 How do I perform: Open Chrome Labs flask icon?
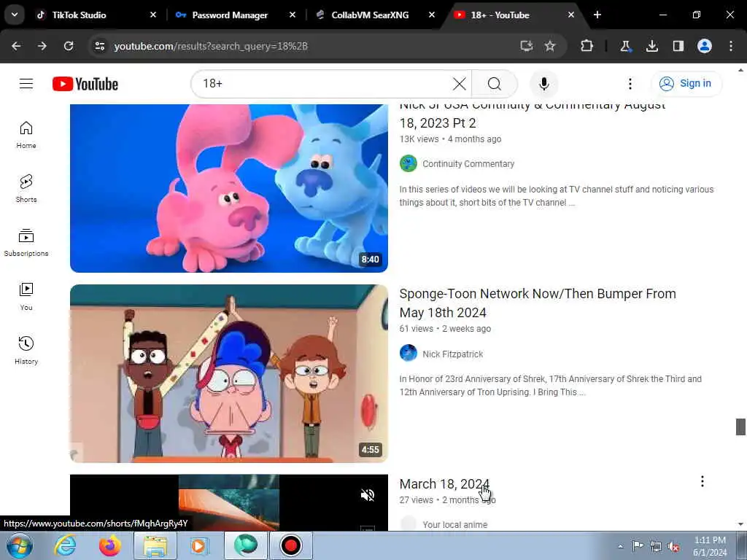625,46
